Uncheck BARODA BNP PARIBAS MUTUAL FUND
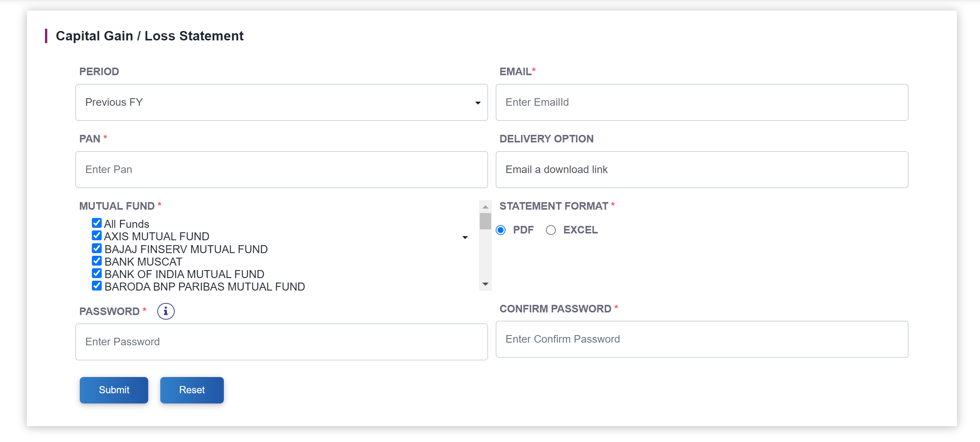Viewport: 980px width, 442px height. [96, 286]
